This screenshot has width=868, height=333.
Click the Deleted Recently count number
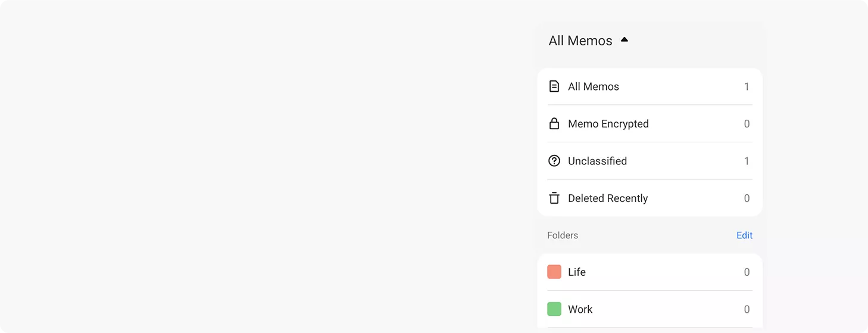tap(747, 198)
